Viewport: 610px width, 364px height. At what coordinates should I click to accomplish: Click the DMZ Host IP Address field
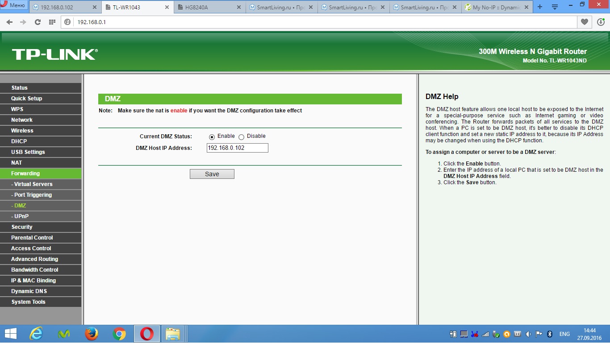(x=238, y=148)
